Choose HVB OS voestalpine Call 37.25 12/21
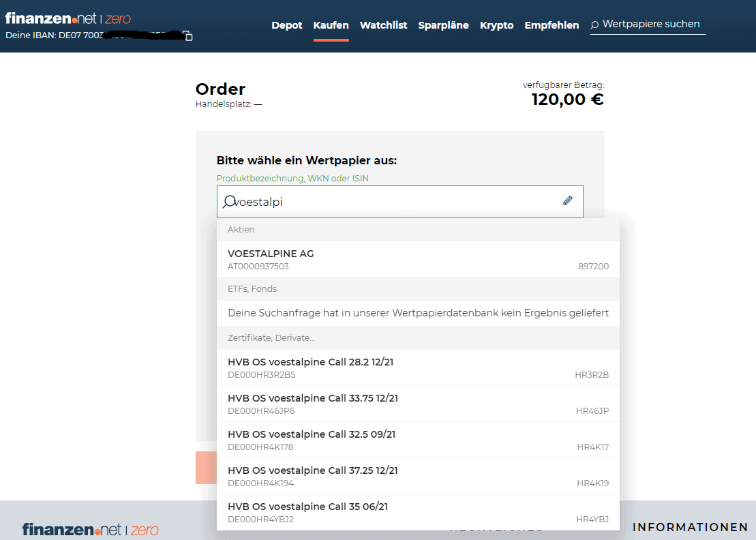756x540 pixels. (x=418, y=477)
